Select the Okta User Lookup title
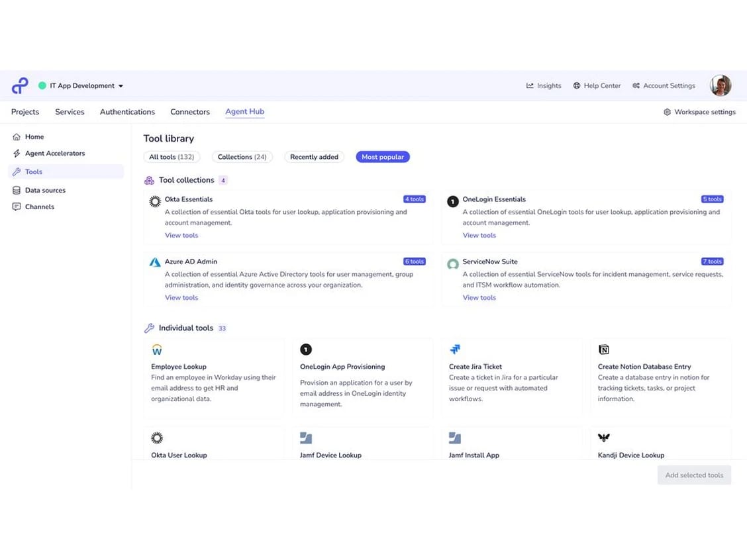The width and height of the screenshot is (747, 560). (x=179, y=455)
